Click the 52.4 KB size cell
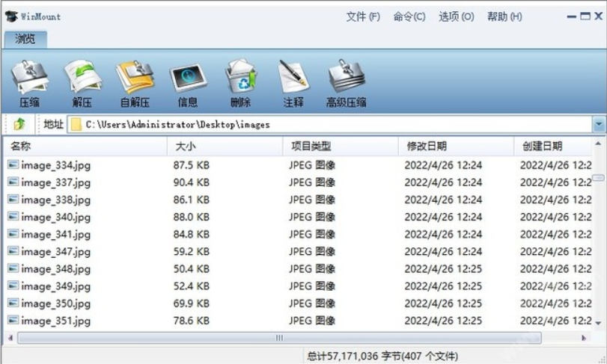The image size is (607, 364). [192, 286]
